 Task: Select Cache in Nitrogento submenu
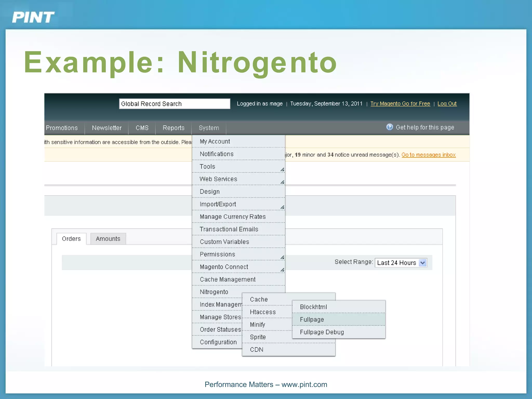[x=267, y=300]
